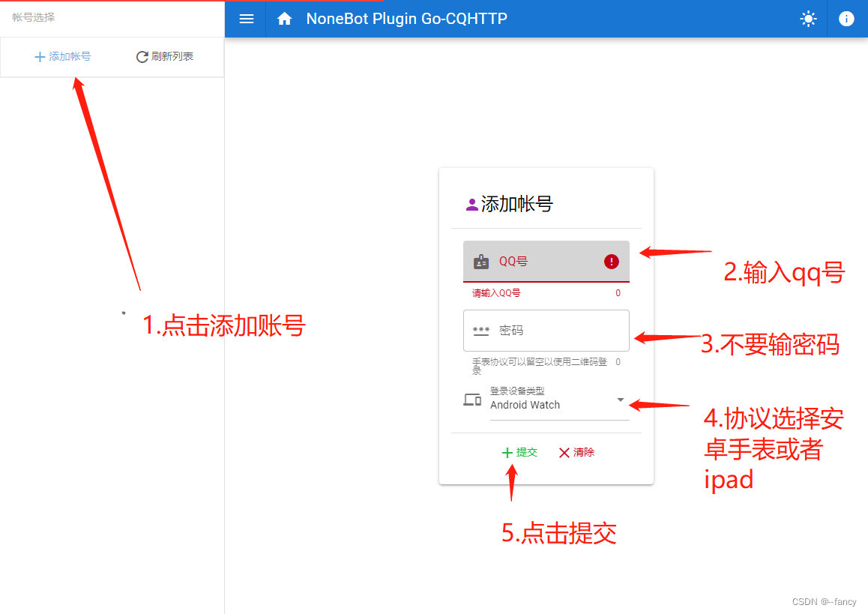The image size is (868, 614).
Task: Click the QQ号 input field
Action: point(546,261)
